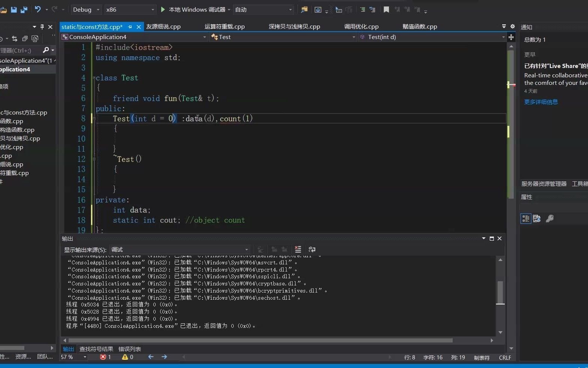
Task: Open the 自动 dropdown in the toolbar
Action: pos(263,9)
